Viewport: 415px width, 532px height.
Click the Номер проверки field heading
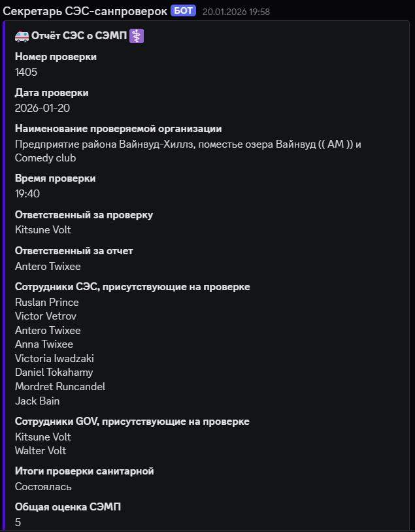coord(56,57)
